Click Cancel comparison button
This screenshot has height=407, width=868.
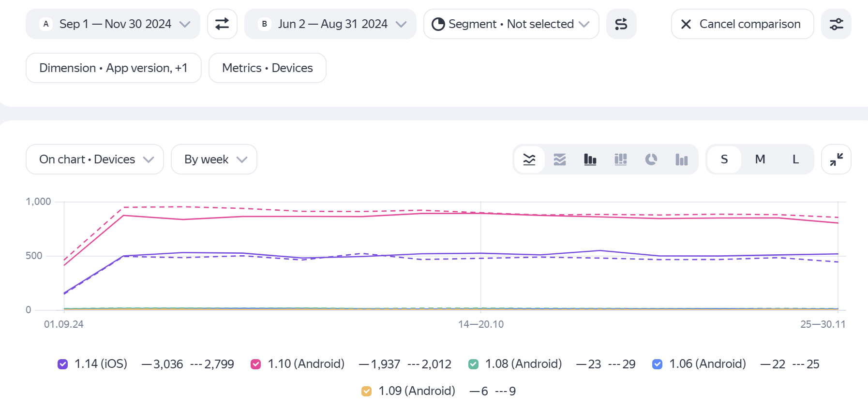click(x=742, y=24)
